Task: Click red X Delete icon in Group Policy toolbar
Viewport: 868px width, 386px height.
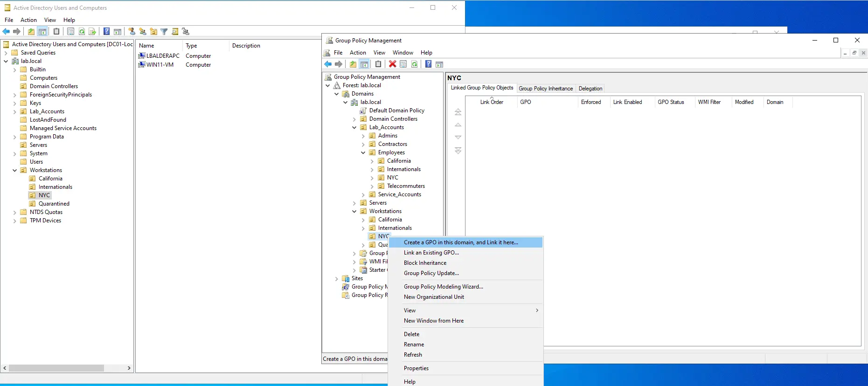Action: click(392, 64)
